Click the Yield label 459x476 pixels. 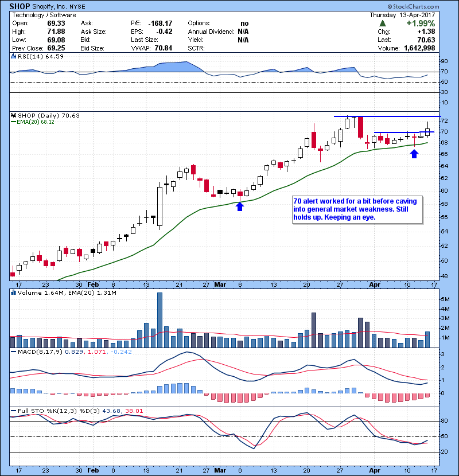pos(195,40)
